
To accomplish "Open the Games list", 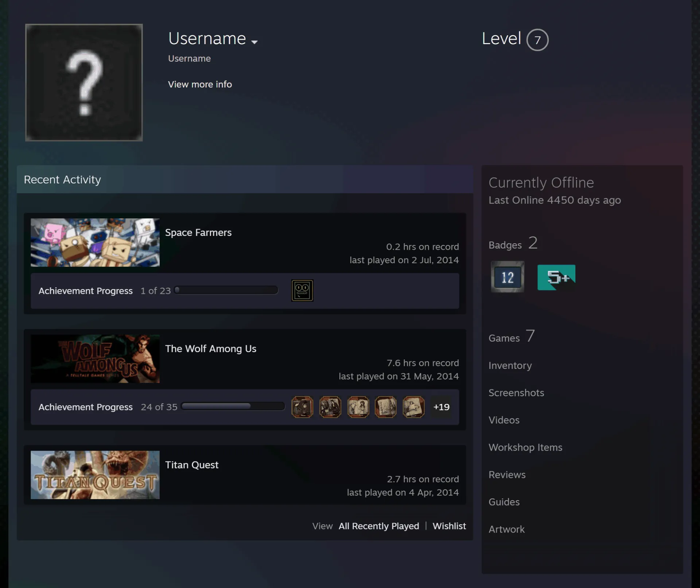I will (512, 336).
